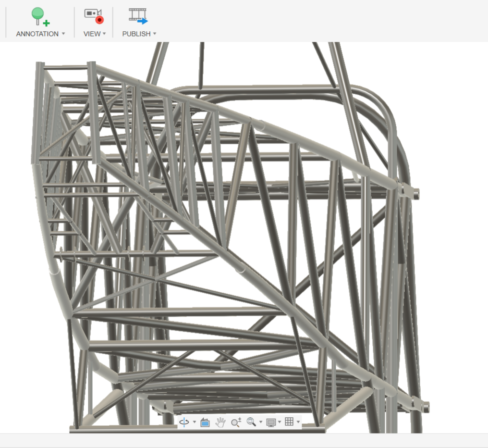Select the Orbit navigation tool

184,422
